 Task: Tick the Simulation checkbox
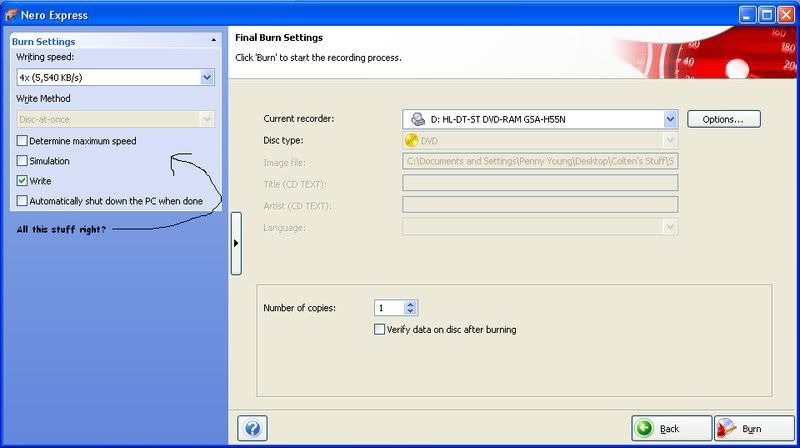coord(22,161)
